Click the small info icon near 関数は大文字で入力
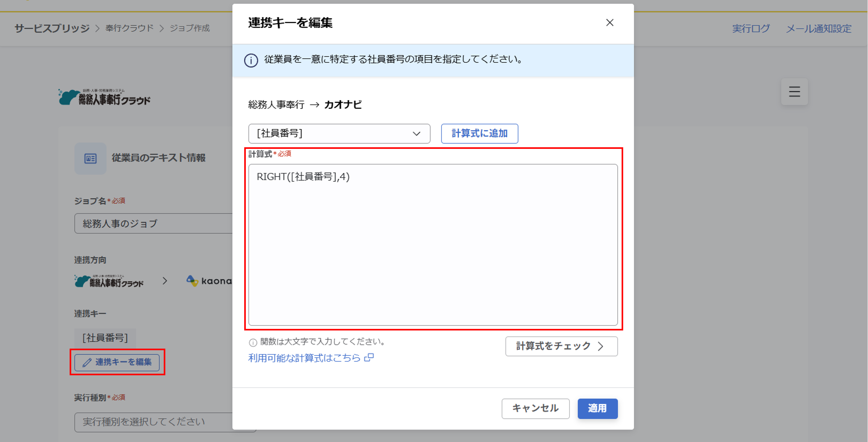This screenshot has height=442, width=868. tap(253, 343)
